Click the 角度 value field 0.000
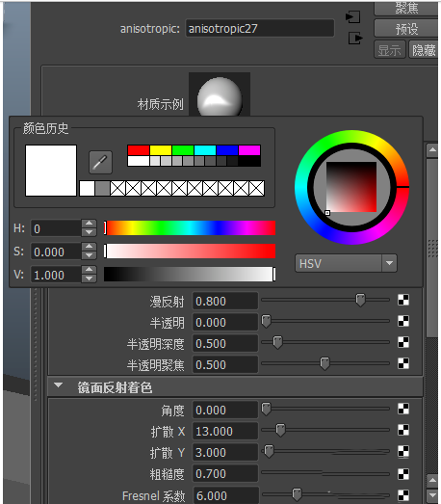Viewport: 441px width, 504px height. pyautogui.click(x=225, y=410)
